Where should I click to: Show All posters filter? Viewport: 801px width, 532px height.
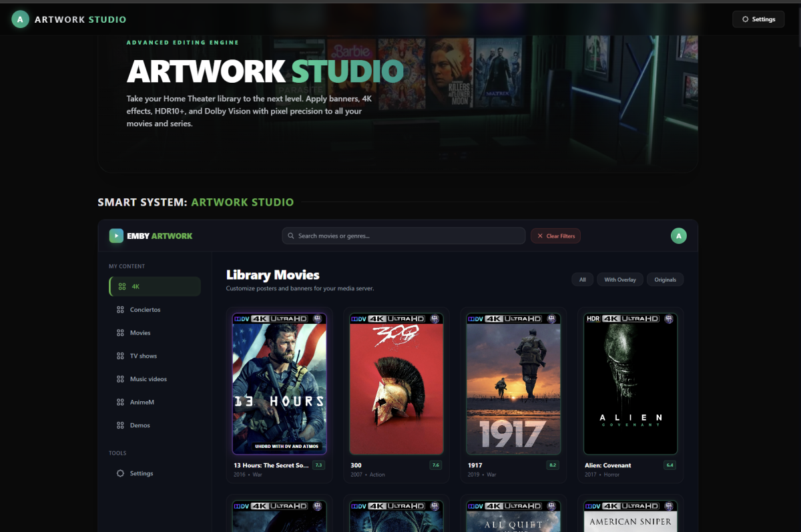(582, 280)
